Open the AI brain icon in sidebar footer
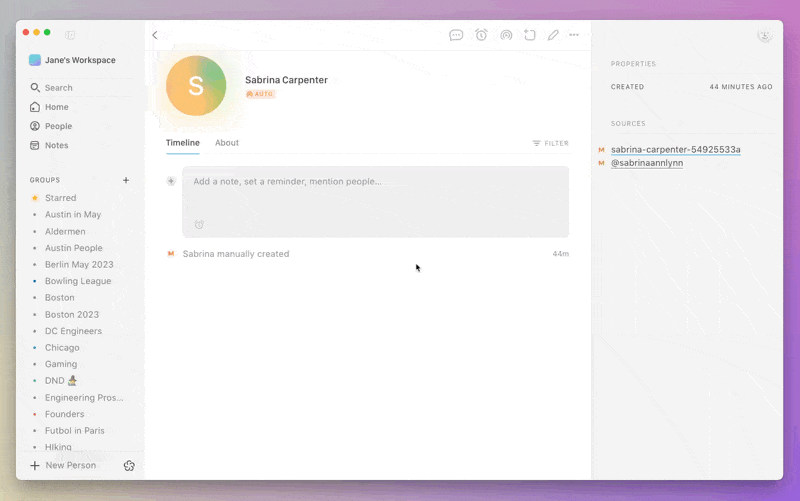Image resolution: width=800 pixels, height=501 pixels. pos(129,465)
